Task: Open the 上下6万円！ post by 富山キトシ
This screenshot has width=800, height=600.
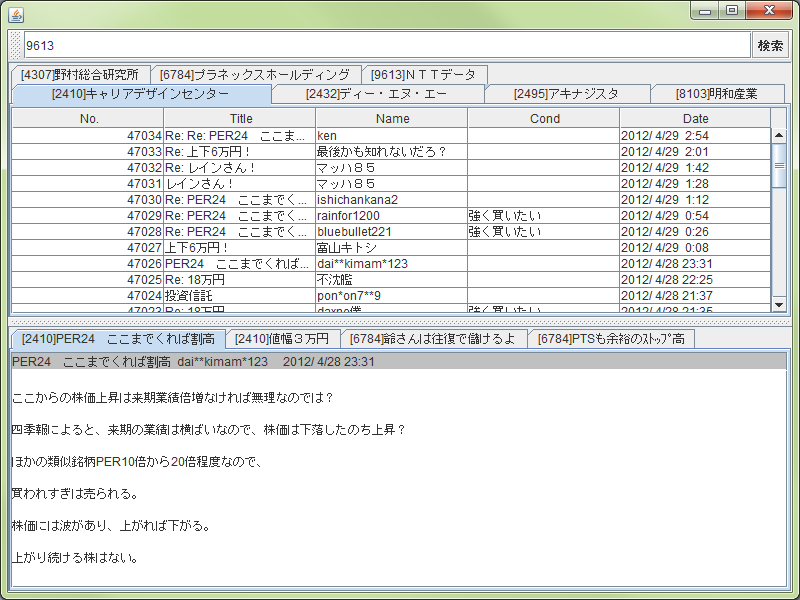Action: coord(300,247)
